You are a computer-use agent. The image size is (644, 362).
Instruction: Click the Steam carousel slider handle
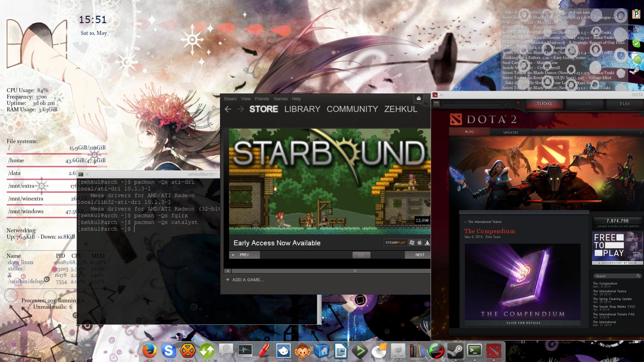point(361,255)
